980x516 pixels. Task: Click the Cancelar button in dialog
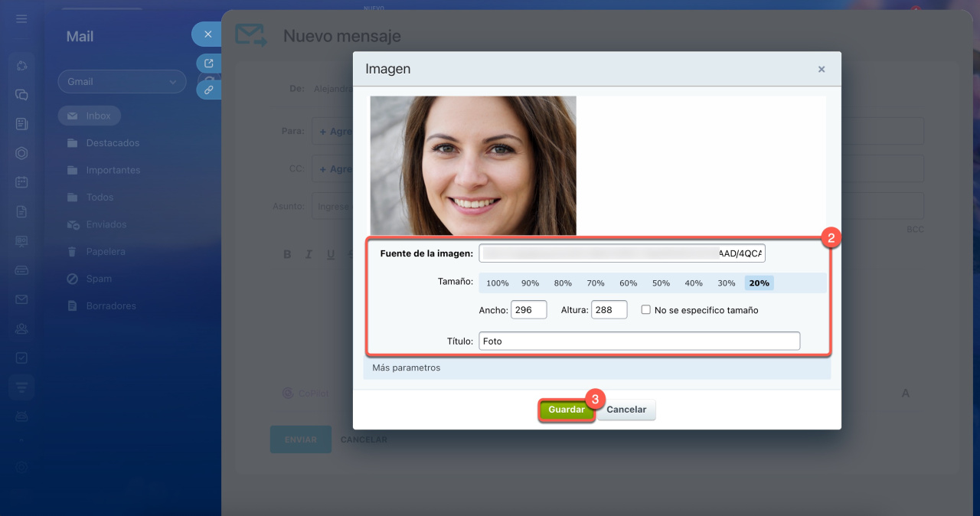(x=626, y=410)
